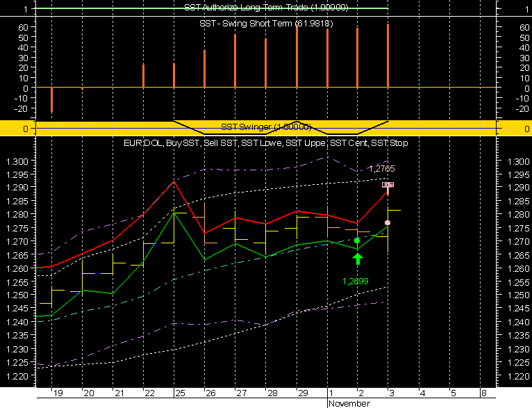Screen dimensions: 532x408
Task: Click date label 8 on time axis
Action: click(484, 393)
